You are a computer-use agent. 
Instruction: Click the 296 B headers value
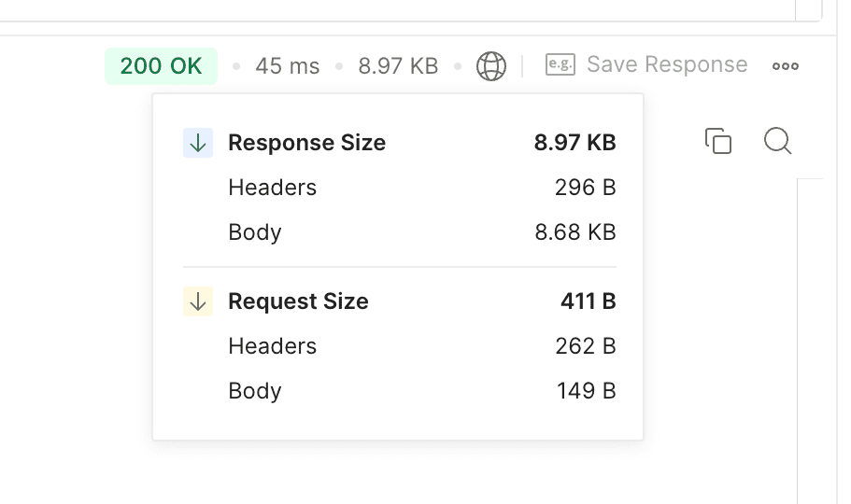pyautogui.click(x=586, y=188)
